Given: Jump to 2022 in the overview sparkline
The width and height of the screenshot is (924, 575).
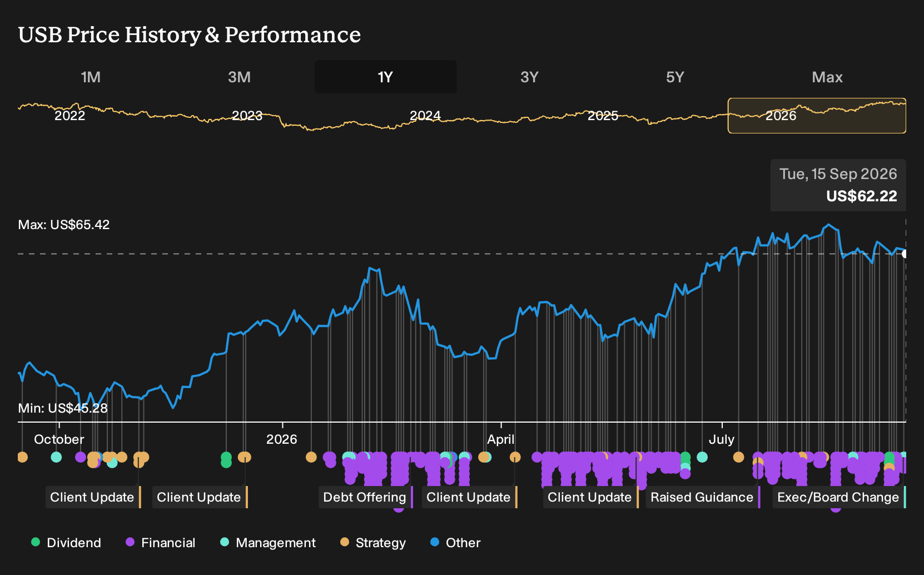Looking at the screenshot, I should [70, 116].
